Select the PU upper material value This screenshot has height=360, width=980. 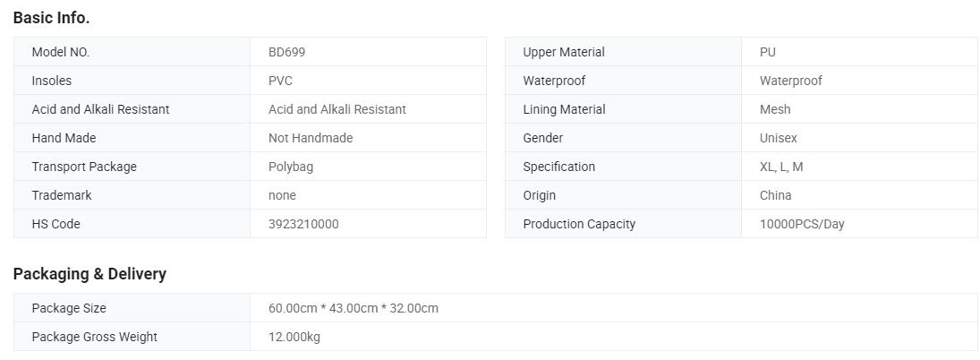click(x=767, y=52)
